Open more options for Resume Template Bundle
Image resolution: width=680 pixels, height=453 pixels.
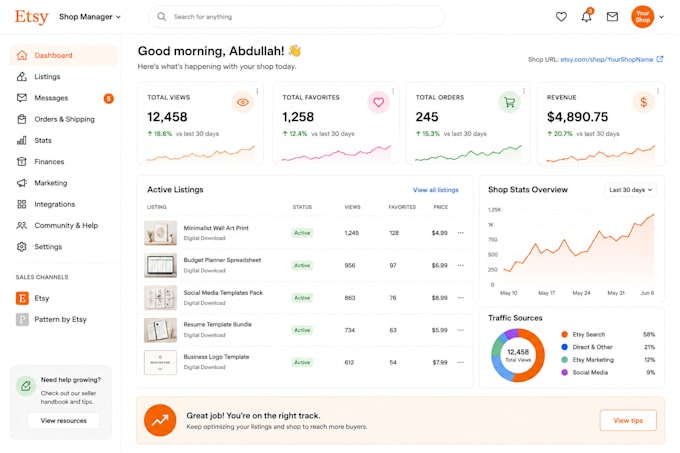pos(461,330)
